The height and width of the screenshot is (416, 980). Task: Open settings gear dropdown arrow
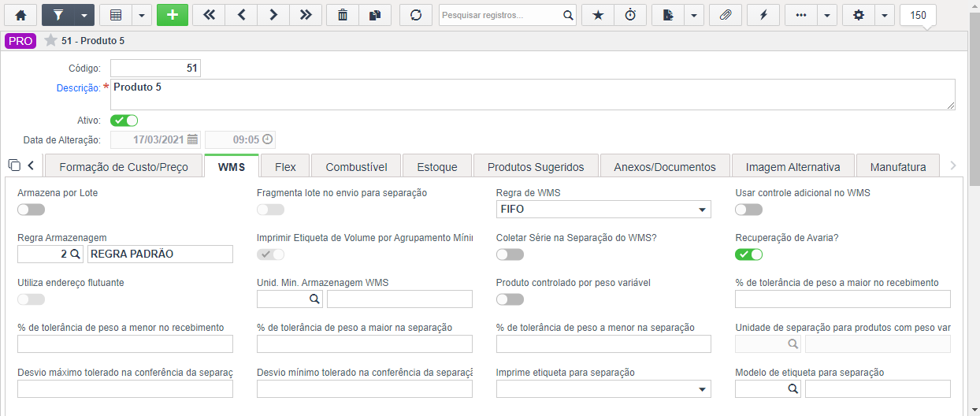click(x=885, y=15)
